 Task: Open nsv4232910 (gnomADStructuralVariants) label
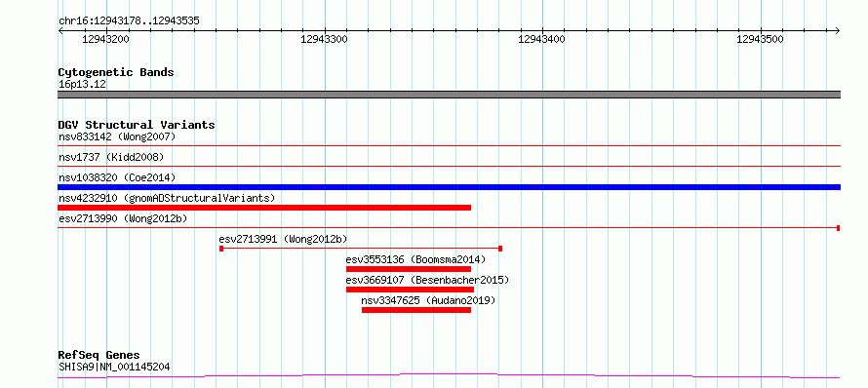tap(167, 198)
